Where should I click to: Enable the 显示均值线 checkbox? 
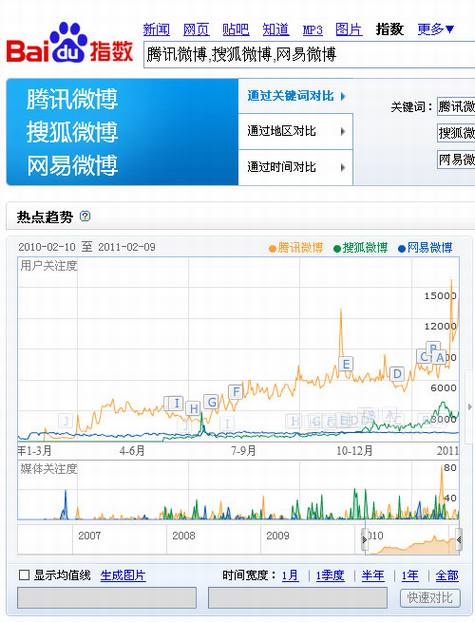pyautogui.click(x=24, y=575)
